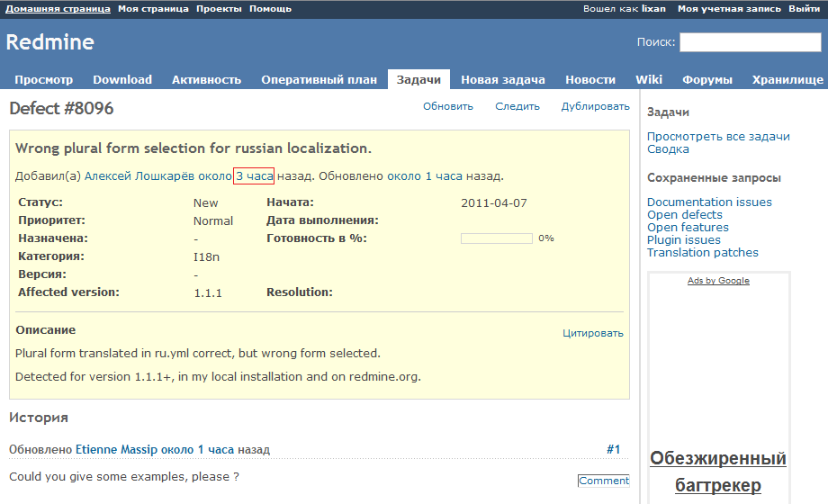Open Plugin issues saved query
The image size is (828, 504).
pos(683,239)
